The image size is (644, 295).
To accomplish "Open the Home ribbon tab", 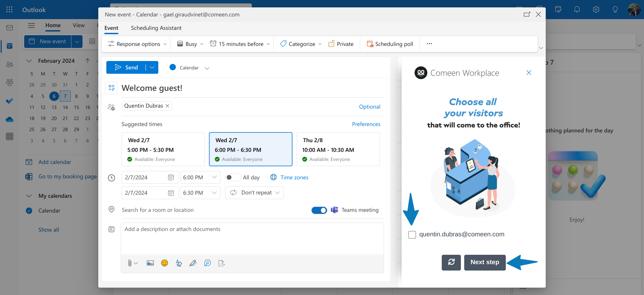I will pos(53,25).
